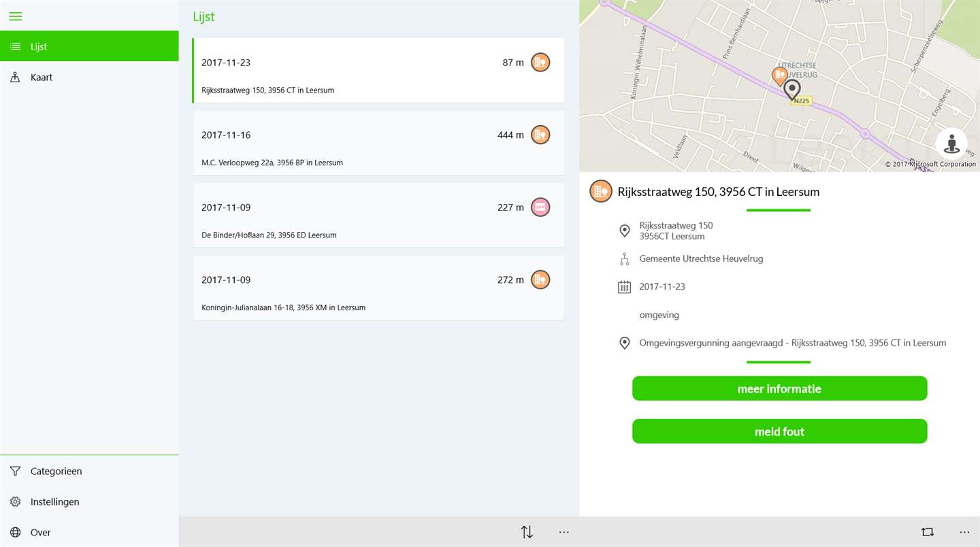Click the 2017-11-23 date in details
The height and width of the screenshot is (547, 980).
pos(662,286)
